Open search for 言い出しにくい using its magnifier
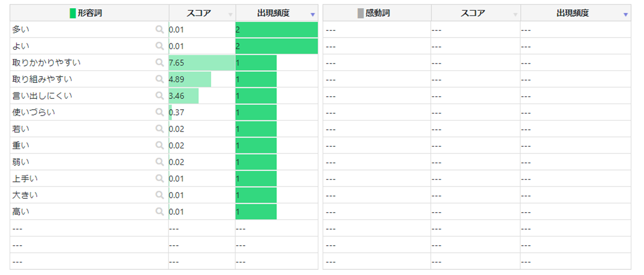Screen dimensions: 644x275 [160, 96]
